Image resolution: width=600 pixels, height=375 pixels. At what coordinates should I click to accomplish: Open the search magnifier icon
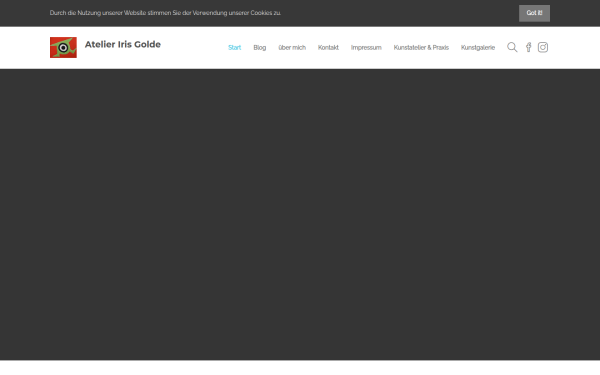512,47
